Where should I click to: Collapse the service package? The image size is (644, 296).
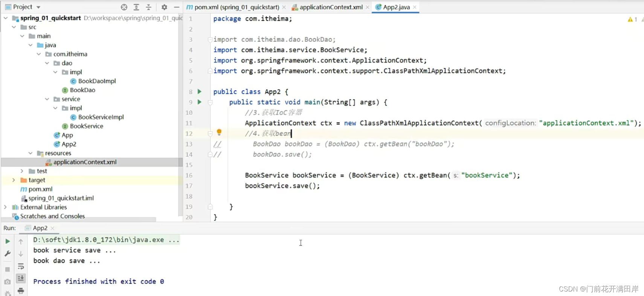coord(47,99)
